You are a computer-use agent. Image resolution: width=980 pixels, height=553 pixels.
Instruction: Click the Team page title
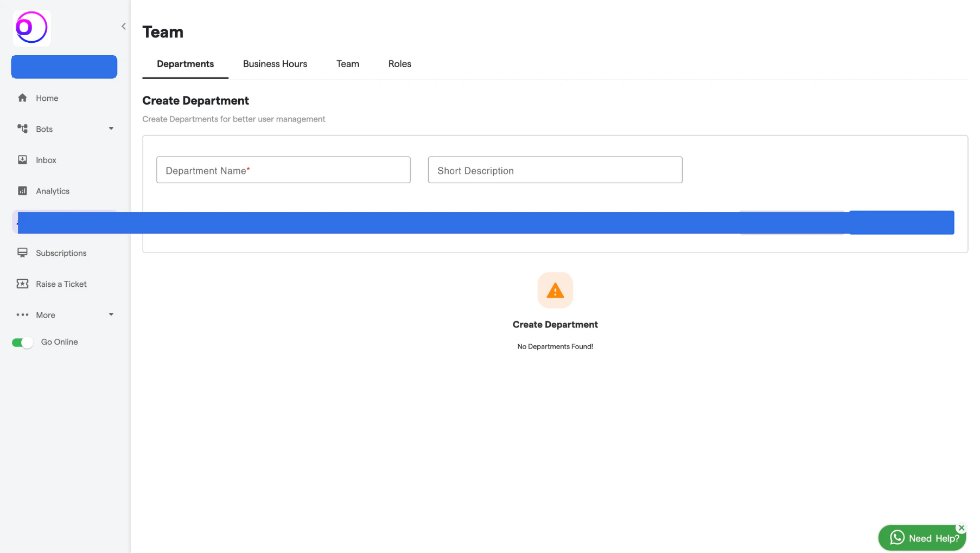pyautogui.click(x=163, y=32)
